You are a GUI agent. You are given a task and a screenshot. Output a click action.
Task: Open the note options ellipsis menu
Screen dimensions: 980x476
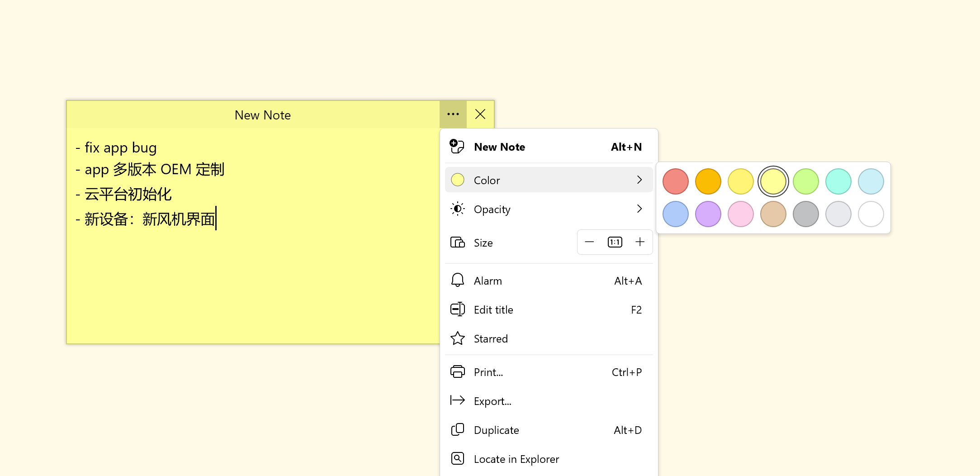point(453,114)
